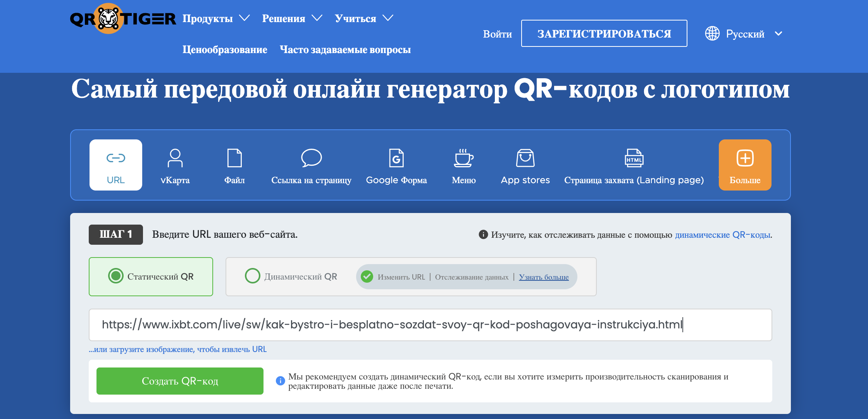Select the Статический QR radio button
The image size is (868, 419).
[116, 276]
